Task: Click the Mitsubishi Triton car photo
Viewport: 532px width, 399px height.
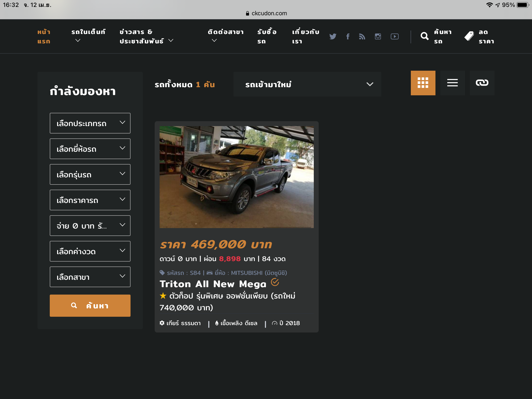Action: (x=236, y=177)
